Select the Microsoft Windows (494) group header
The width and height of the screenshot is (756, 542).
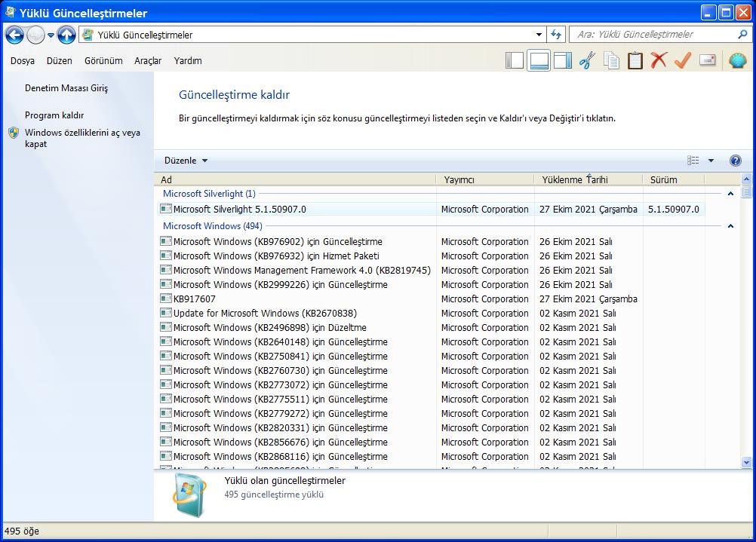click(x=213, y=226)
